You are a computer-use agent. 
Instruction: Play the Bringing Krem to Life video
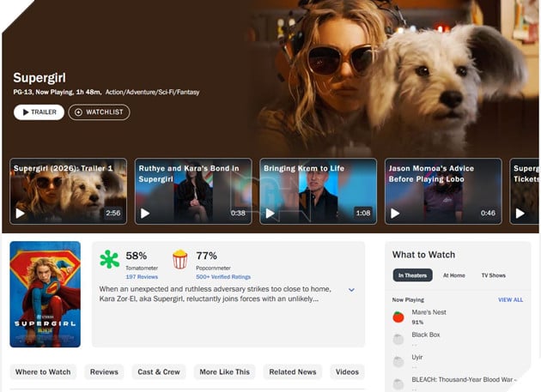[x=270, y=214]
